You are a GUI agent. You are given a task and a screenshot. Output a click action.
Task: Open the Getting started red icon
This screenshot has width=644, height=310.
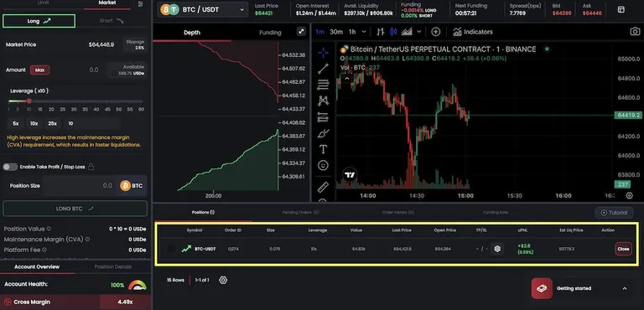tap(542, 288)
